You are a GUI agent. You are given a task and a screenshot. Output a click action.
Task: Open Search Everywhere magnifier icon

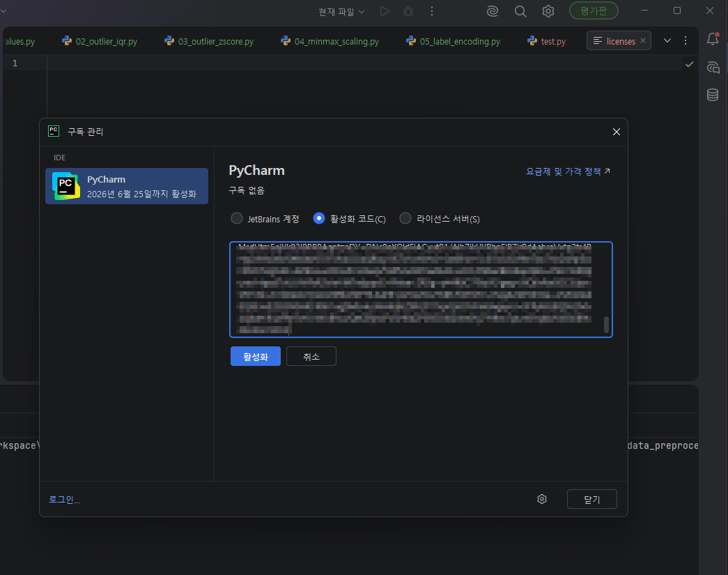[520, 11]
